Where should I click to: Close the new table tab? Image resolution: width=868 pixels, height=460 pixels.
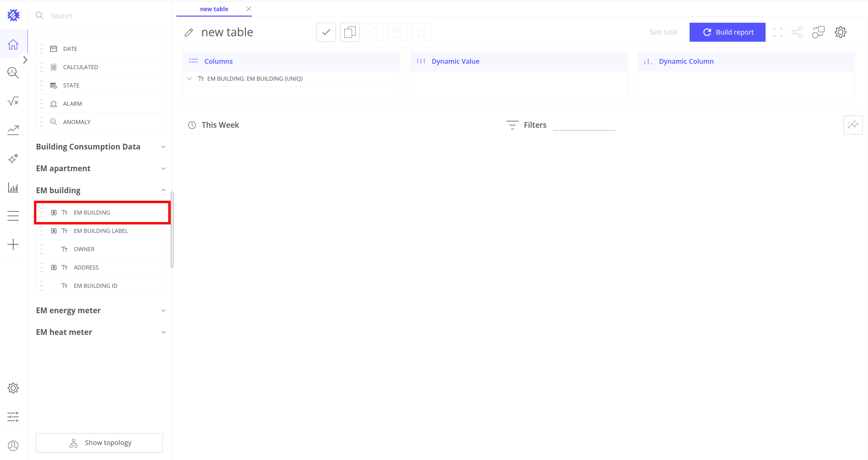pos(249,9)
